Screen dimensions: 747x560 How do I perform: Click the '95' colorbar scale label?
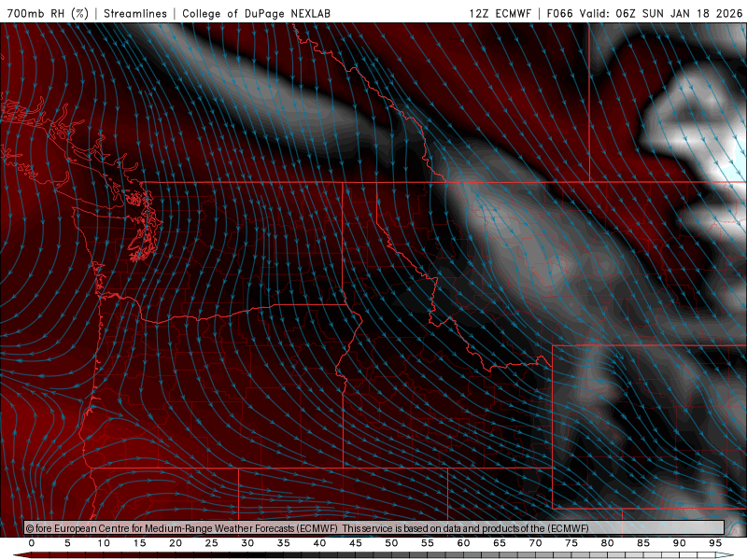715,543
